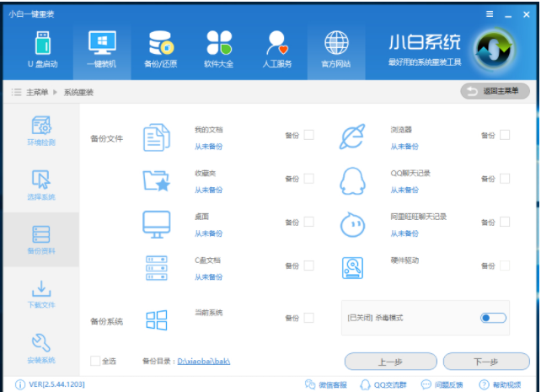Open the 帮助视频 link
This screenshot has height=392, width=541.
tap(506, 384)
